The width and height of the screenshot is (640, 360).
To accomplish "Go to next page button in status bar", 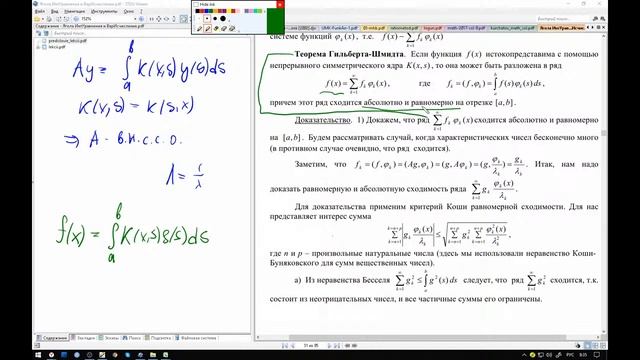I will coord(330,346).
